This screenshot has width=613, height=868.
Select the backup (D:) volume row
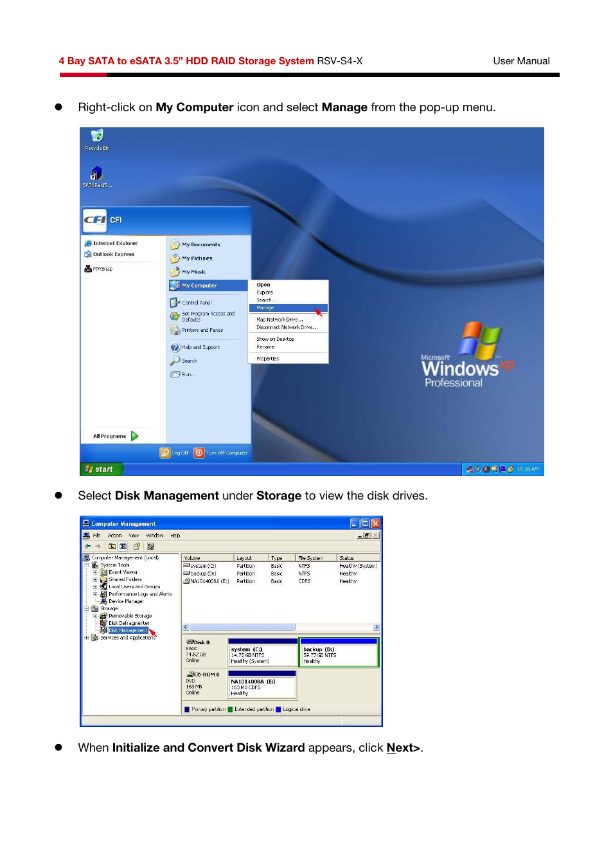pos(281,574)
